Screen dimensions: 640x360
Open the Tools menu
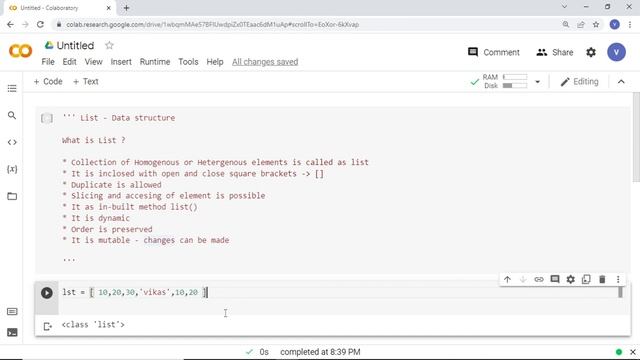[x=188, y=62]
